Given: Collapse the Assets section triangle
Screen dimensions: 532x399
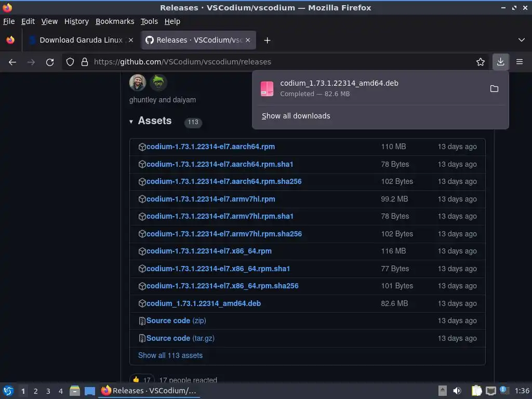Looking at the screenshot, I should pyautogui.click(x=131, y=122).
